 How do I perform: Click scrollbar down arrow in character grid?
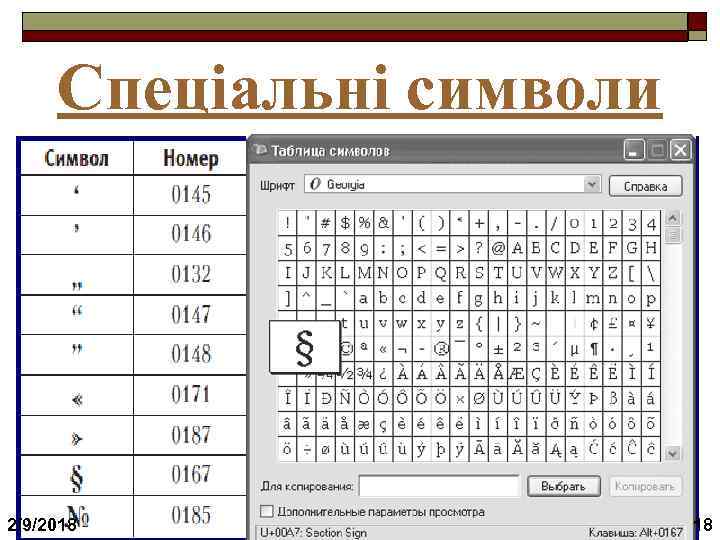672,454
